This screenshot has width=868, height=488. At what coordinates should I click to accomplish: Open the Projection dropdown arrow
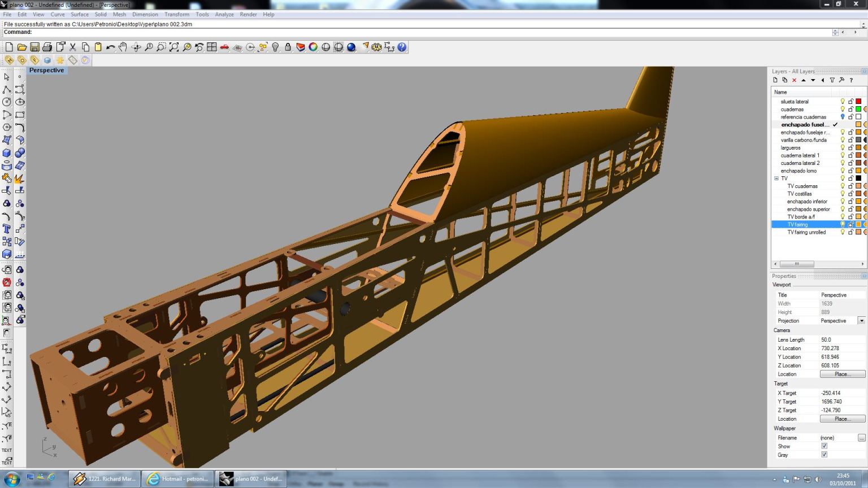click(x=861, y=321)
